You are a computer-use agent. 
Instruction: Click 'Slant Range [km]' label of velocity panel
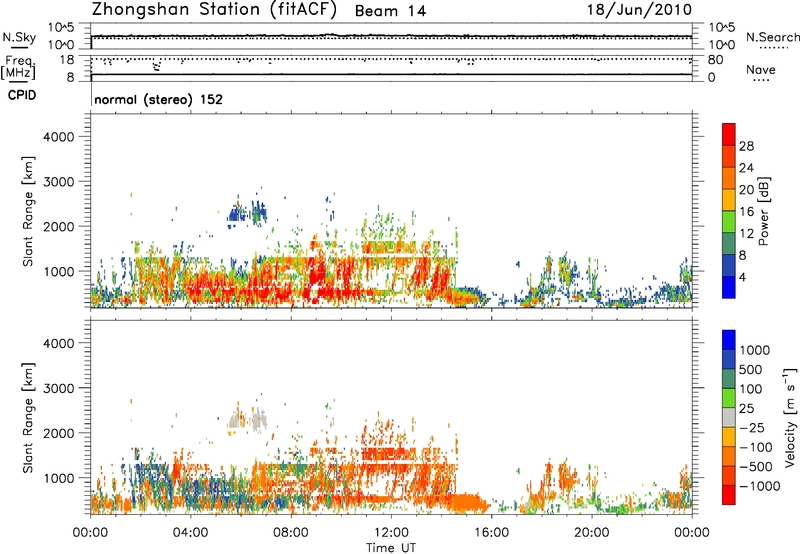[x=28, y=418]
